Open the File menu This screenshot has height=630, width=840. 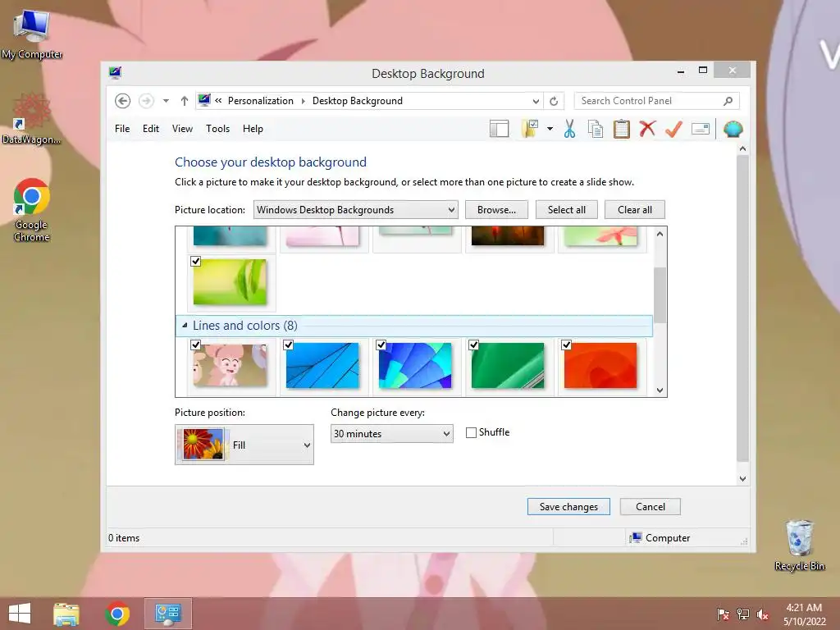coord(122,129)
